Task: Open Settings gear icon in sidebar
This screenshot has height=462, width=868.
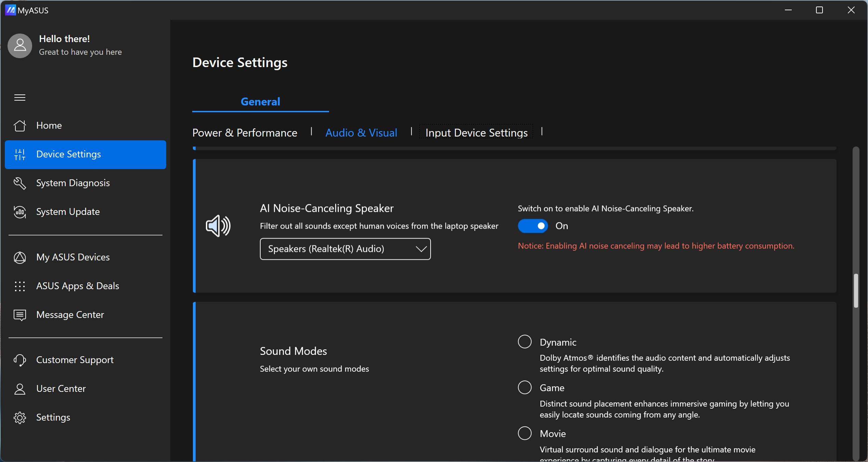Action: (x=20, y=418)
